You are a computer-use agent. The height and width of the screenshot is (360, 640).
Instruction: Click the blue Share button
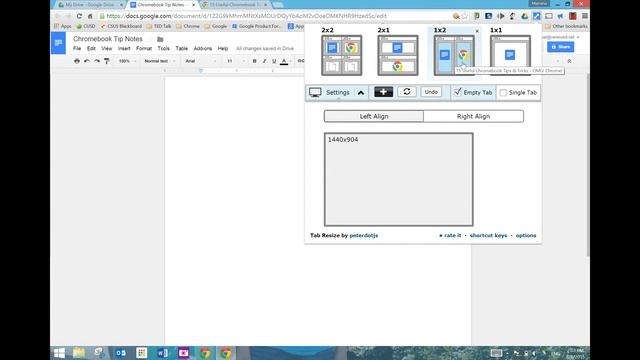[560, 47]
